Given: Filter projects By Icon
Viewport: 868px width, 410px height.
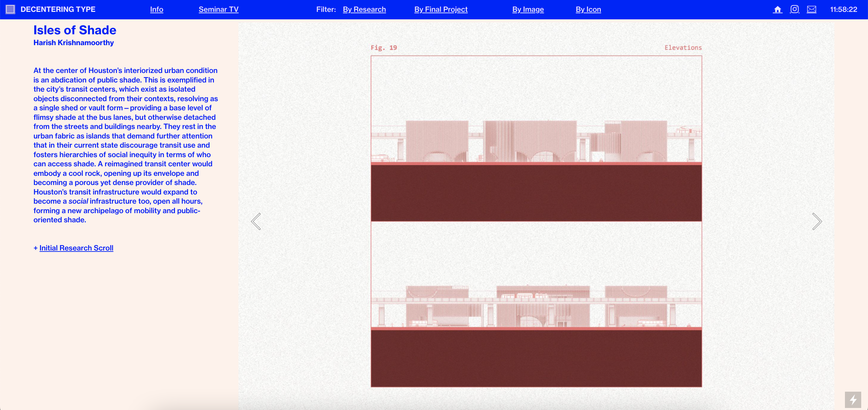Looking at the screenshot, I should pos(588,10).
